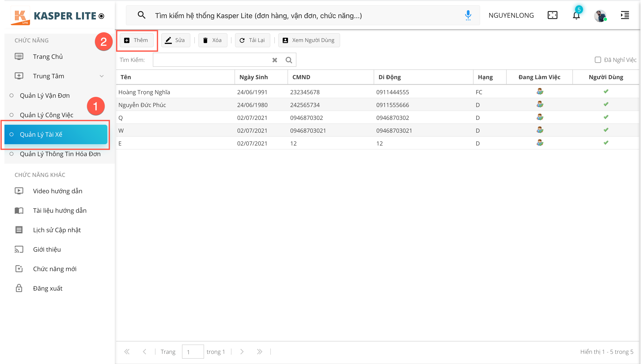Go to last page double-arrow icon
The width and height of the screenshot is (644, 364).
tap(259, 351)
